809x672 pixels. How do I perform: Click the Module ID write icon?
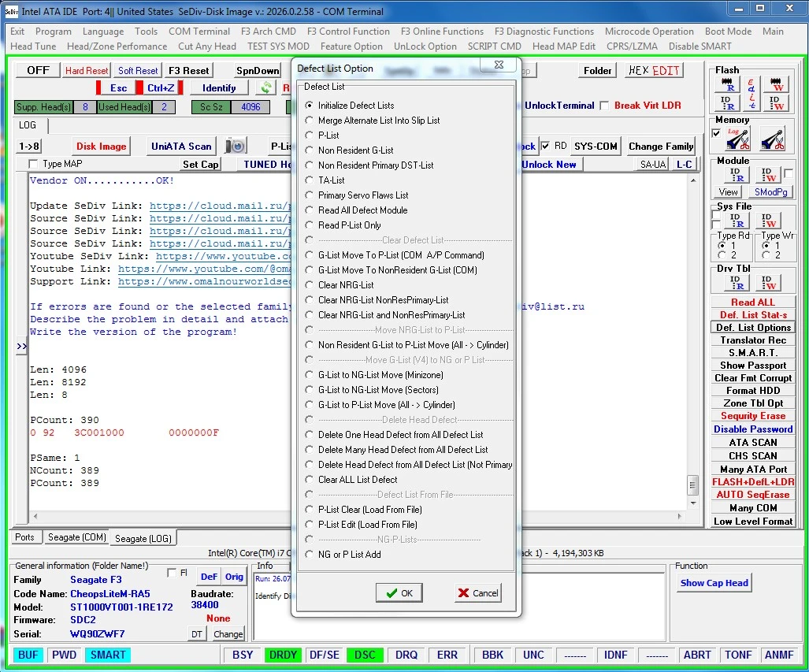(768, 175)
